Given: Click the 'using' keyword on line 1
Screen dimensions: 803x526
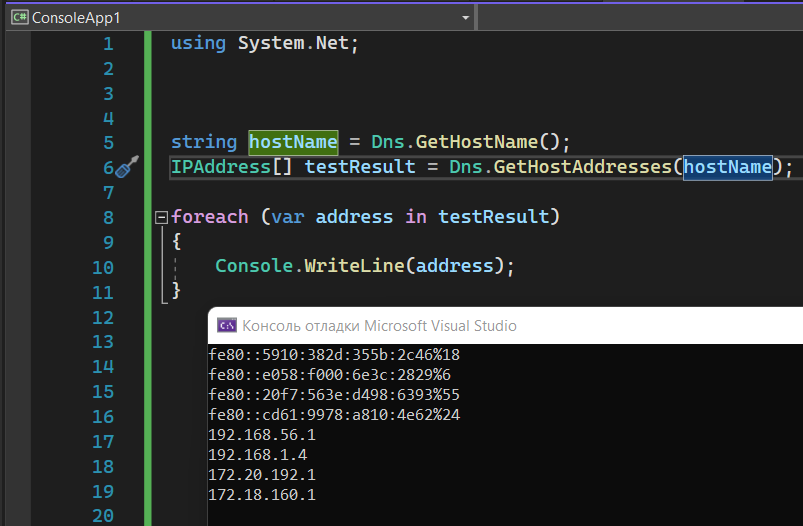Looking at the screenshot, I should [198, 43].
